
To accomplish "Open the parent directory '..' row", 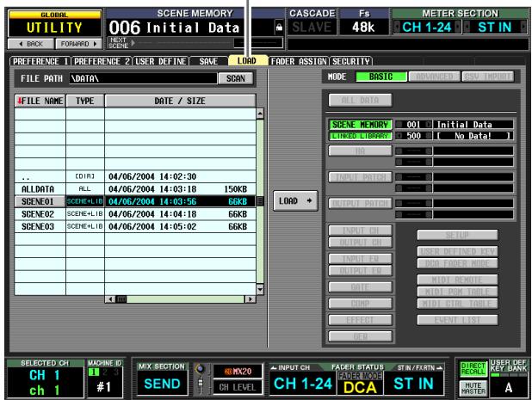I will click(x=135, y=176).
